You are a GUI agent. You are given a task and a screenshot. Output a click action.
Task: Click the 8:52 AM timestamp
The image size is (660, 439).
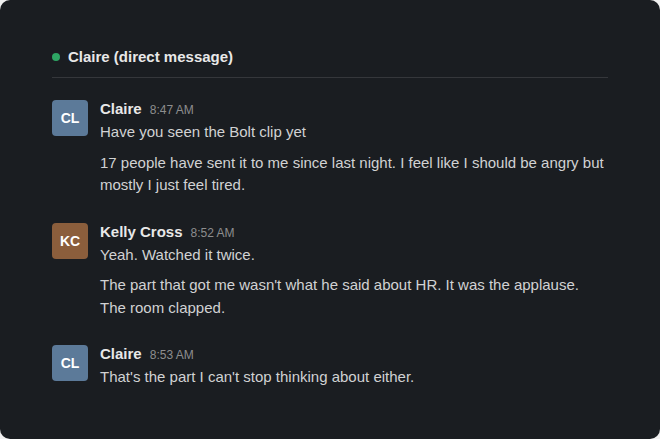(x=212, y=233)
